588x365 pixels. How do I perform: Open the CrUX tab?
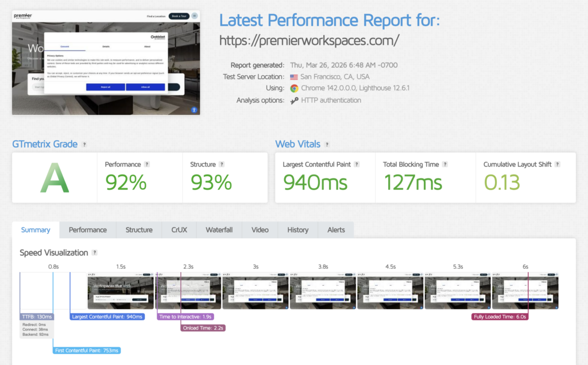point(179,230)
